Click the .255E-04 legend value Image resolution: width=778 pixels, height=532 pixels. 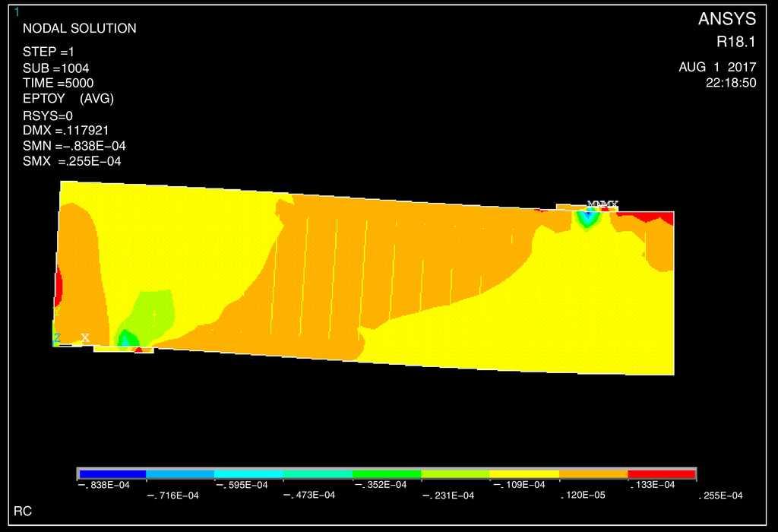point(720,496)
